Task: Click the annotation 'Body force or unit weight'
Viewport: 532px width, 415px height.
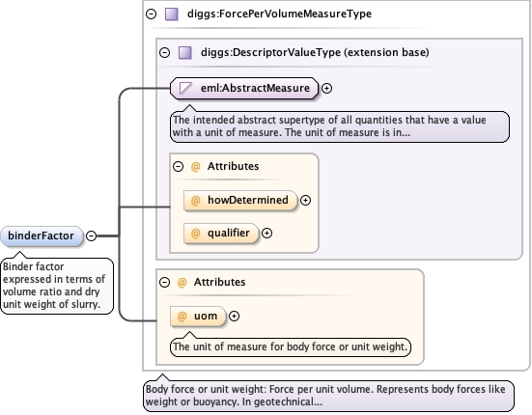Action: (328, 396)
